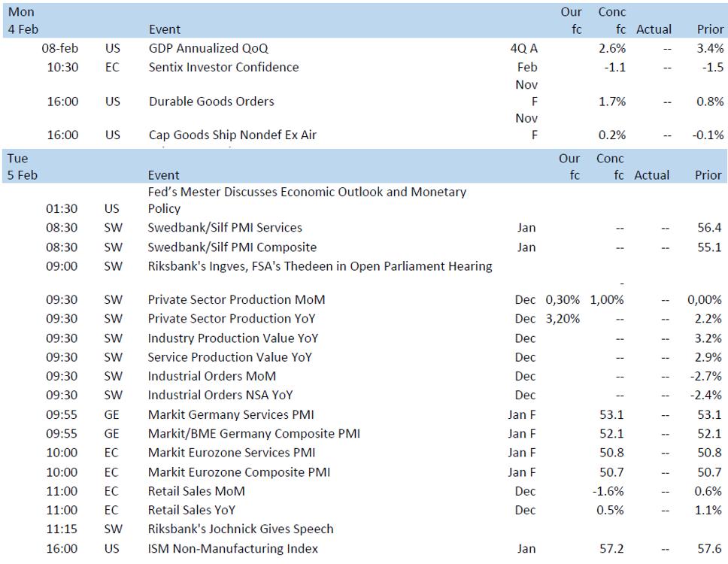Select the '01:30' time cell
This screenshot has width=728, height=564.
pyautogui.click(x=62, y=209)
